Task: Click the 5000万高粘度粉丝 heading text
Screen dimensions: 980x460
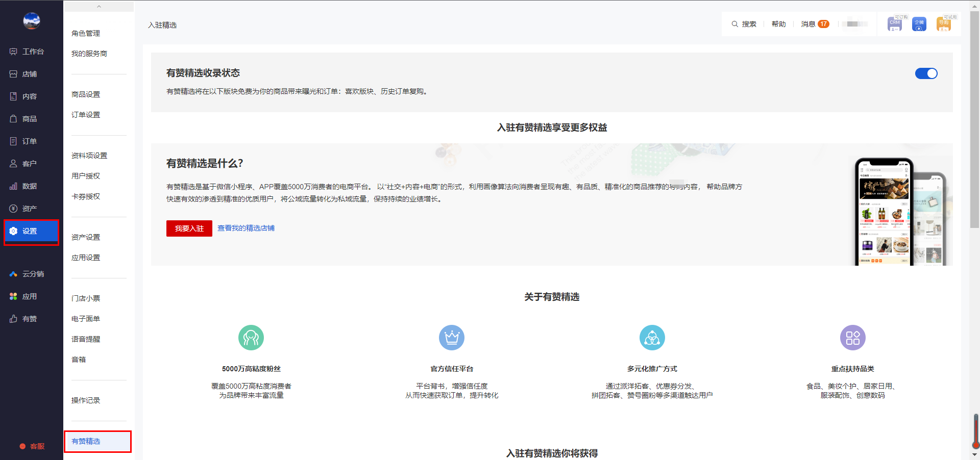Action: tap(251, 369)
